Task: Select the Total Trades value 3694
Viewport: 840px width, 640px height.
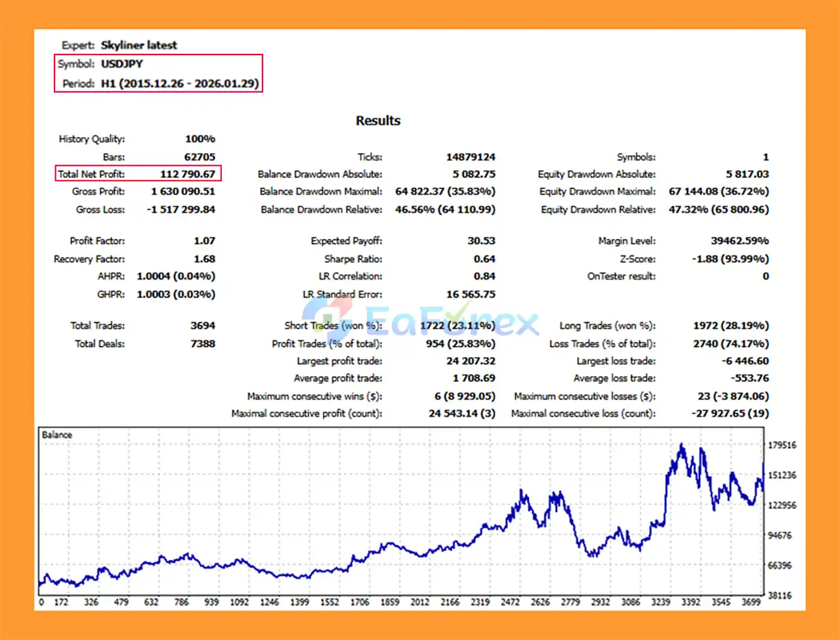Action: coord(203,326)
